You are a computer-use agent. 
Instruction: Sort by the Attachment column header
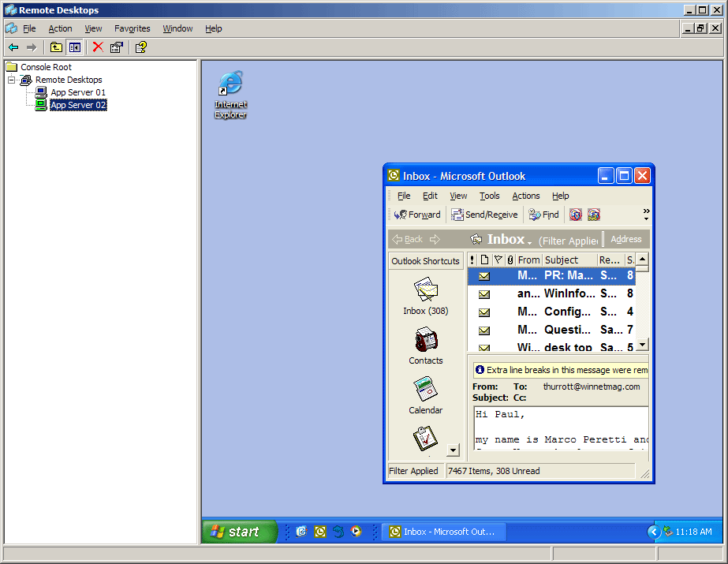tap(510, 260)
